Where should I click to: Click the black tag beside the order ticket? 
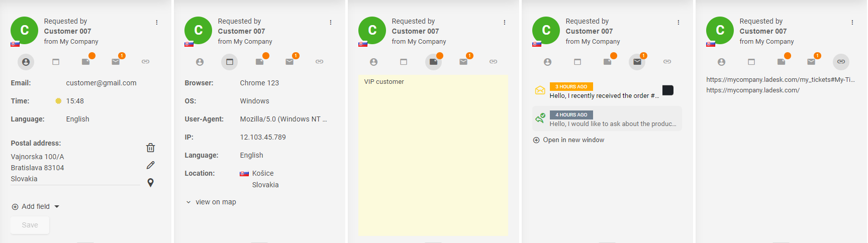point(667,90)
